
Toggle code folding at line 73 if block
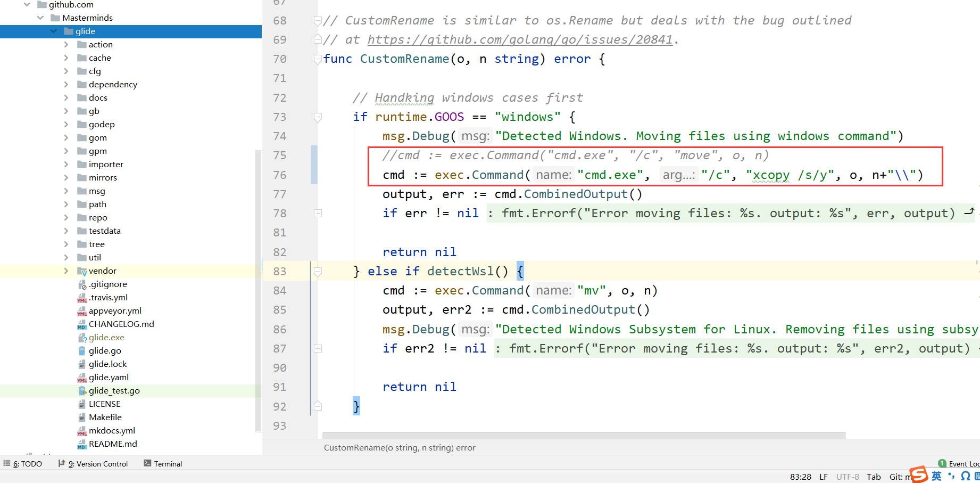pyautogui.click(x=318, y=117)
